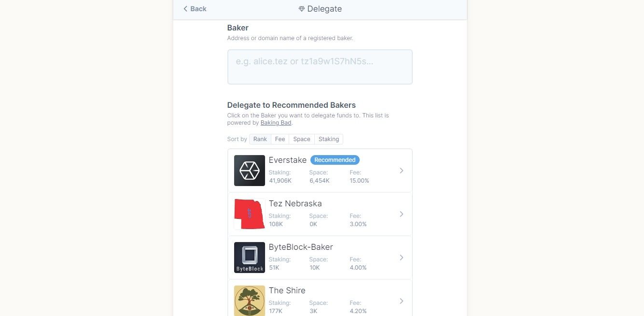Expand the Tez Nebraska row chevron
Image resolution: width=644 pixels, height=316 pixels.
pyautogui.click(x=402, y=214)
